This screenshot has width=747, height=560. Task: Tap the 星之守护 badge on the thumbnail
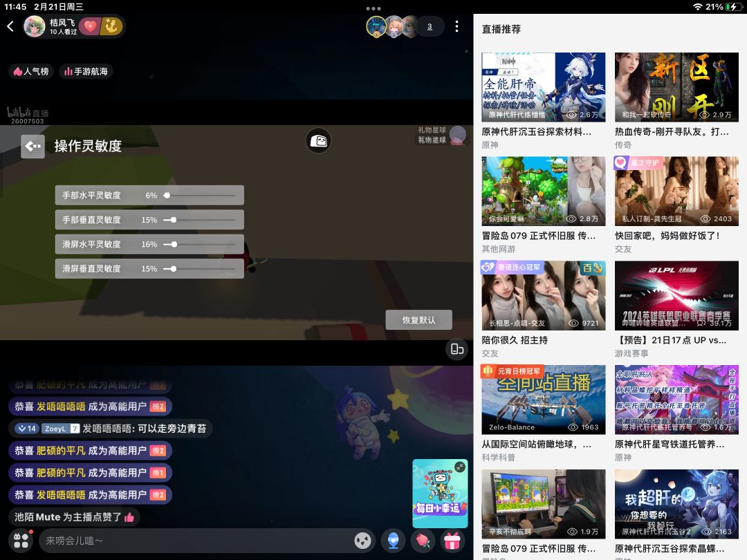(638, 163)
